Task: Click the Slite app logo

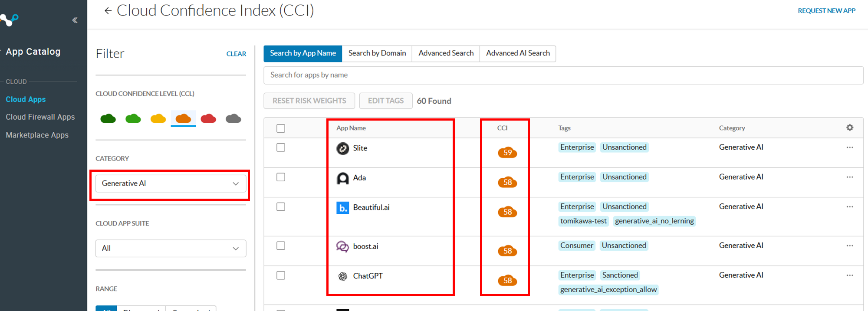Action: click(x=343, y=148)
